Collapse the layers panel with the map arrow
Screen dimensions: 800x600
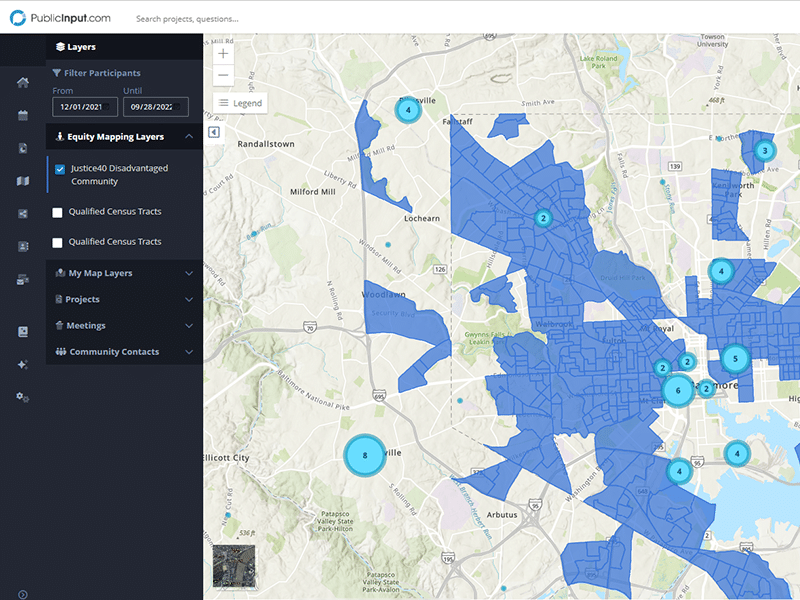(x=214, y=132)
